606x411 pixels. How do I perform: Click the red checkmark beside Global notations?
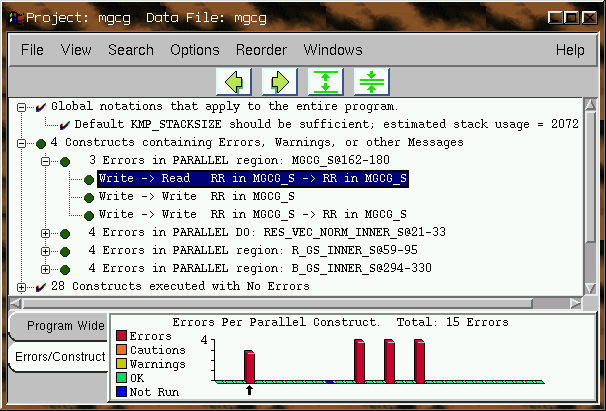pos(40,107)
